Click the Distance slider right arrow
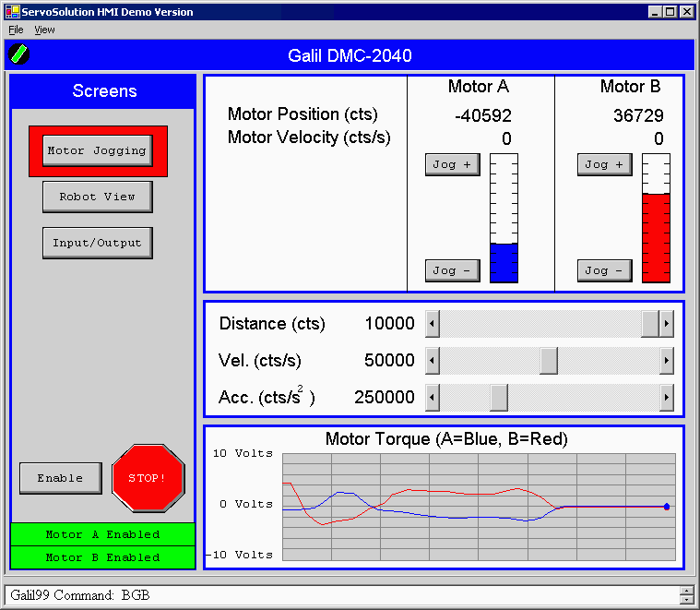700x610 pixels. (667, 324)
